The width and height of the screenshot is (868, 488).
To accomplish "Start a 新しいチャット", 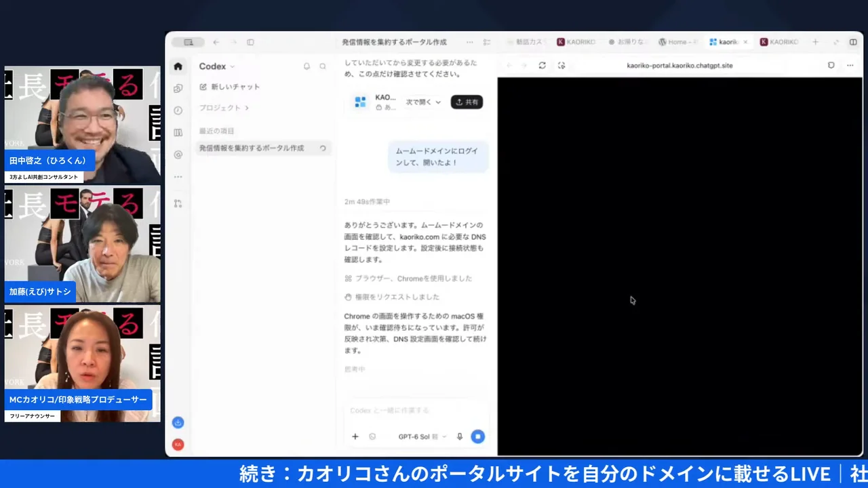I will click(x=229, y=87).
